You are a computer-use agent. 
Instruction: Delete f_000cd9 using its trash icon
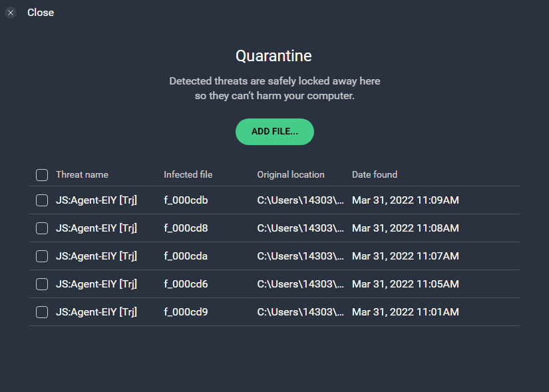pyautogui.click(x=509, y=312)
